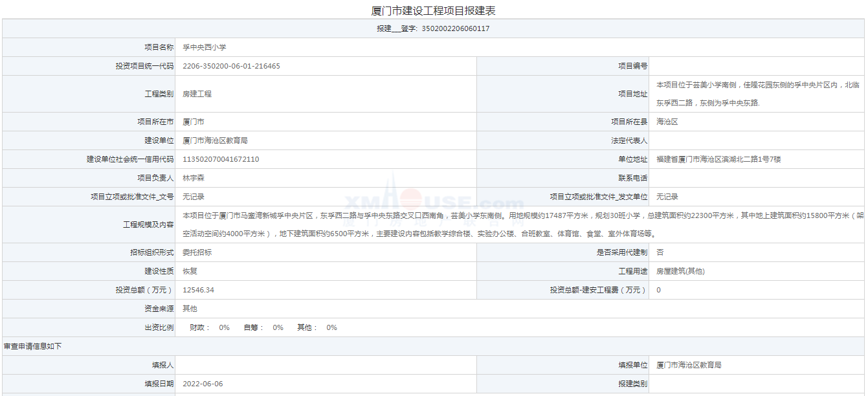Image resolution: width=868 pixels, height=396 pixels.
Task: Click the 审查申请信息如下 section header
Action: (33, 346)
